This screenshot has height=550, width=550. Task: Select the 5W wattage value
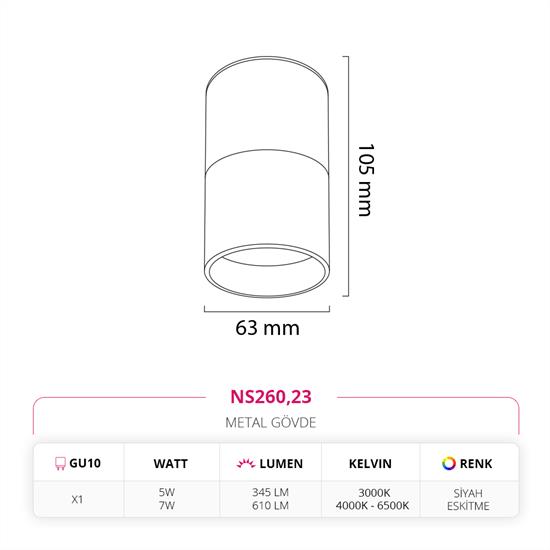[x=167, y=492]
